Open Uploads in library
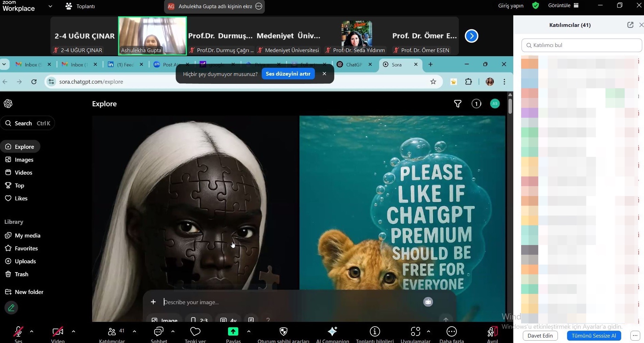This screenshot has height=343, width=644. pos(20,262)
